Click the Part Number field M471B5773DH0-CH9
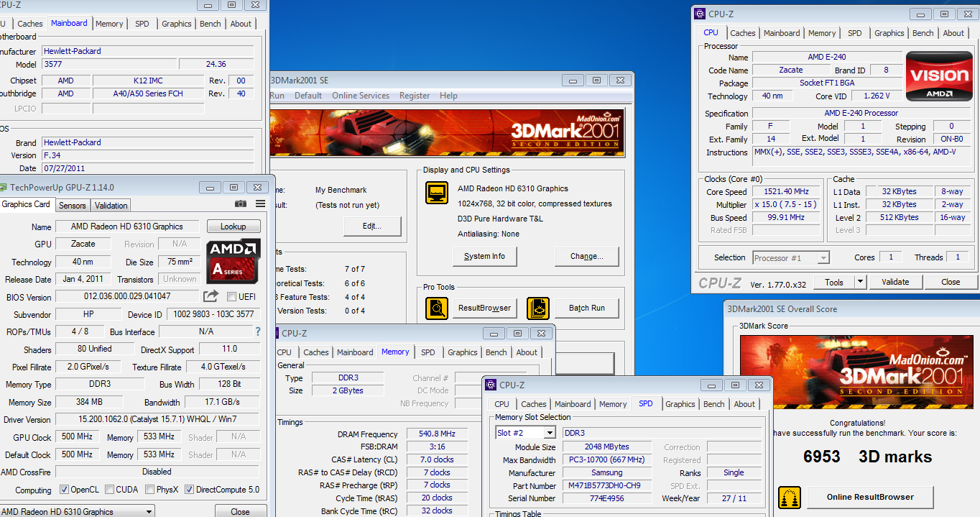 point(607,486)
